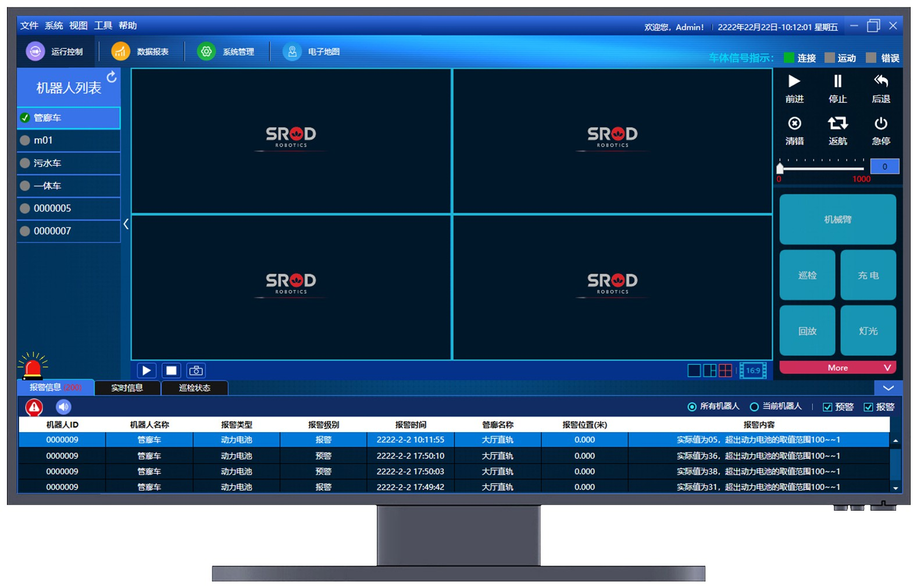Open the 数据报表 module
Viewport: 917px width, 588px height.
coord(140,52)
